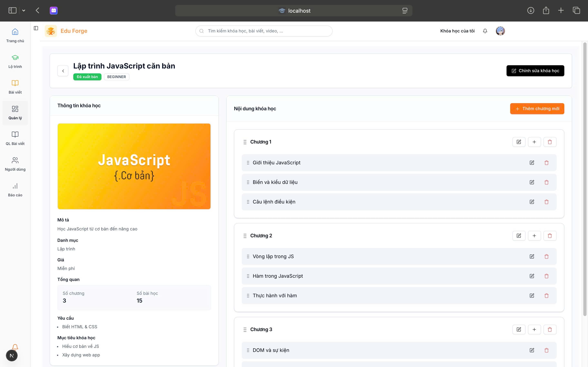Delete the Câu lệnh điều kiện lesson
The image size is (588, 367).
coord(546,202)
